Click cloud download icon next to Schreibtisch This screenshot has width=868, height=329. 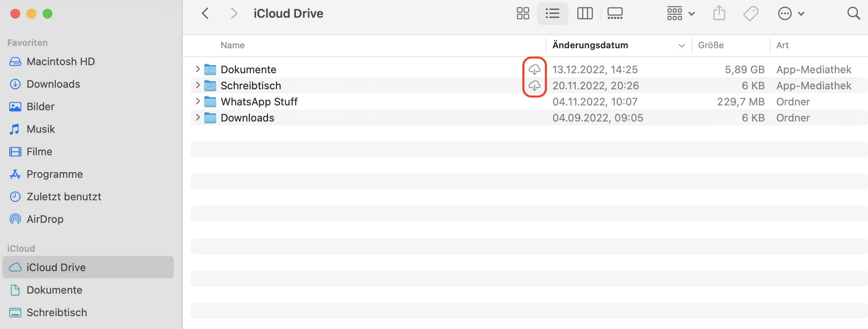534,86
